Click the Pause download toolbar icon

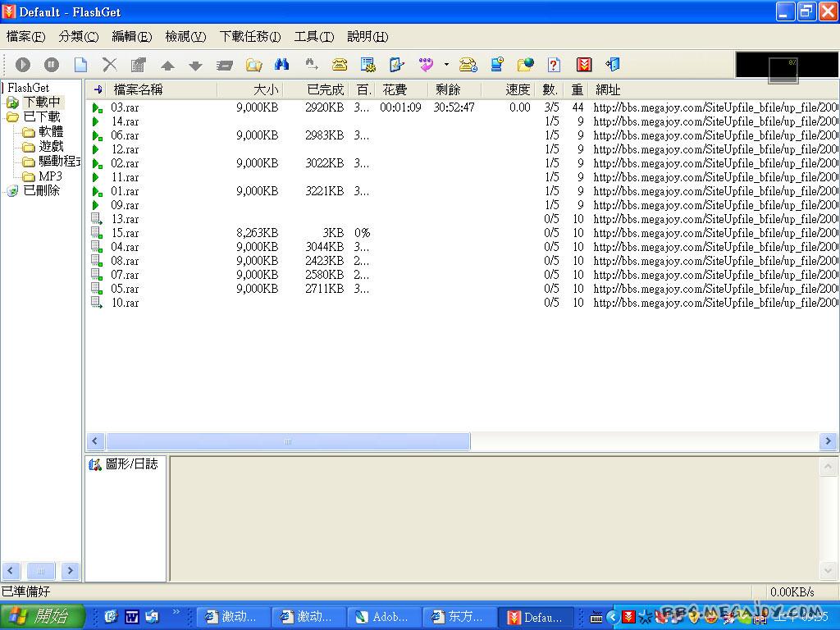coord(52,65)
